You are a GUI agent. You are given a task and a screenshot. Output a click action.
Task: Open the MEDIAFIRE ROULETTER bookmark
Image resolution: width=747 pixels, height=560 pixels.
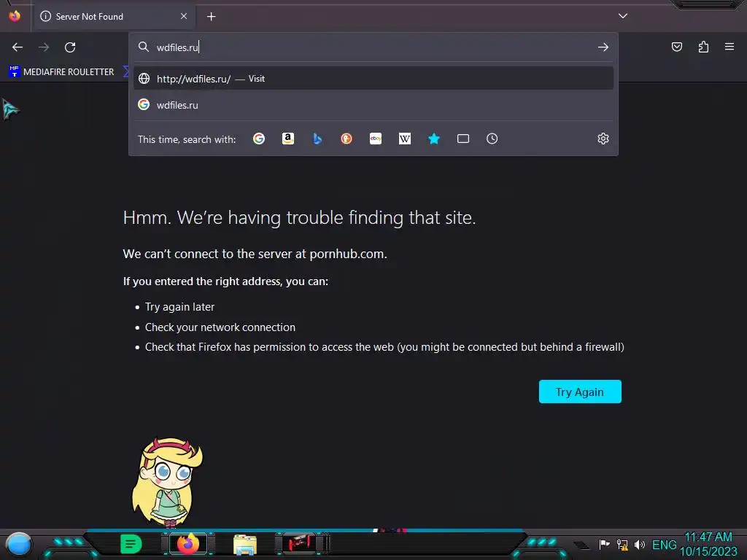61,72
